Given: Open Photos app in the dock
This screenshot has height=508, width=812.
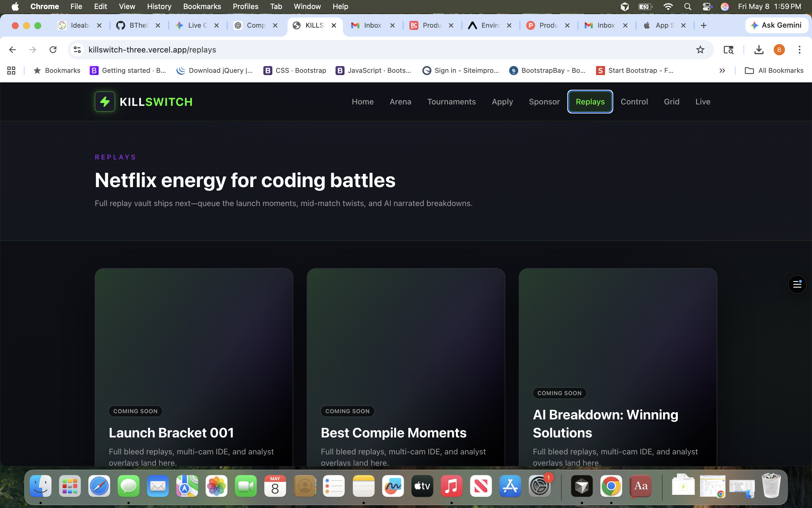Looking at the screenshot, I should 217,486.
